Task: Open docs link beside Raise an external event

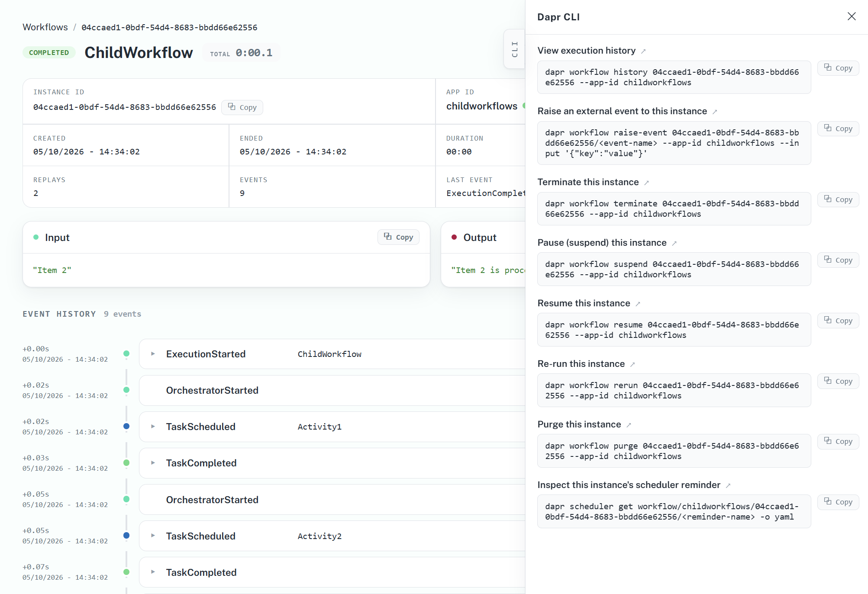Action: (715, 112)
